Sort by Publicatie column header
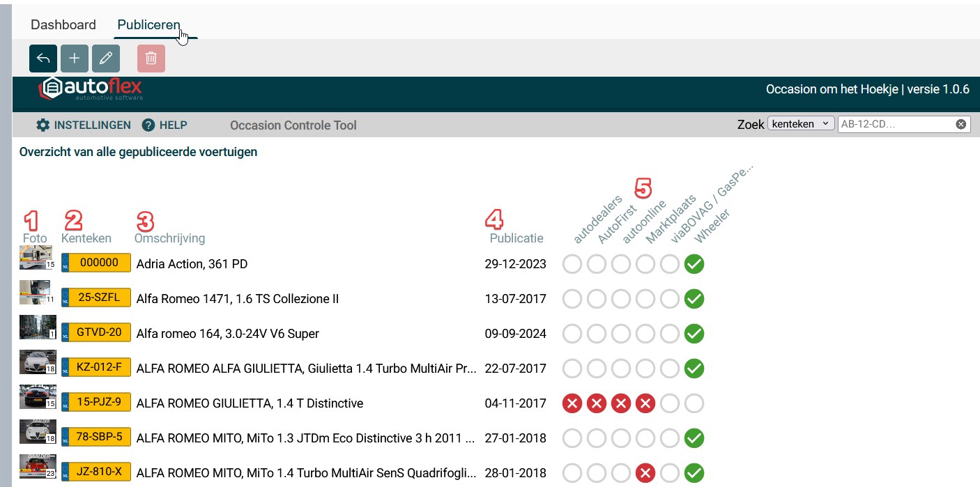 pyautogui.click(x=516, y=238)
